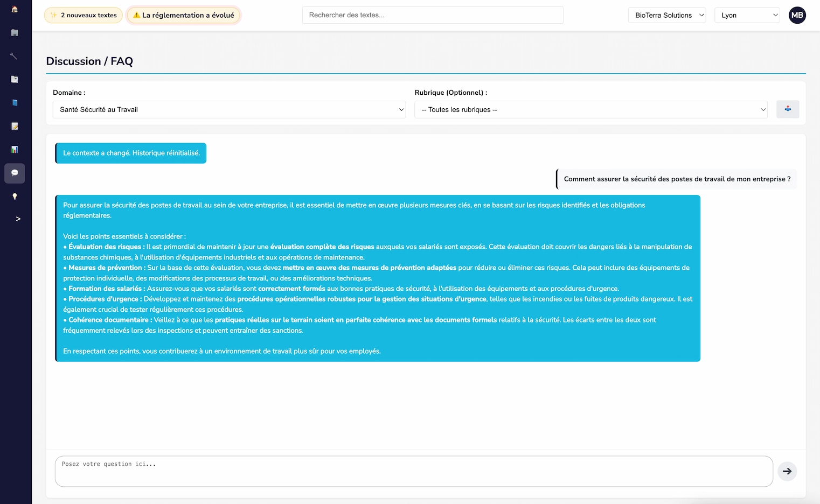Open the blue book icon in sidebar

pos(15,103)
